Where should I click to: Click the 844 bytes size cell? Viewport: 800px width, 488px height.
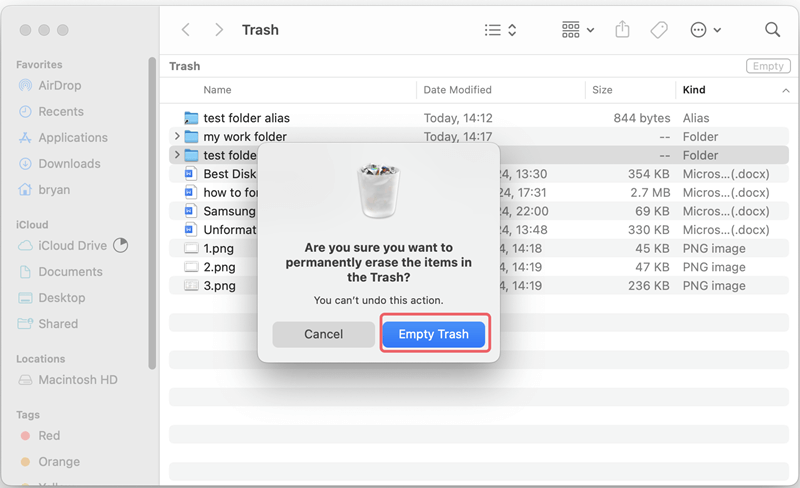click(642, 118)
